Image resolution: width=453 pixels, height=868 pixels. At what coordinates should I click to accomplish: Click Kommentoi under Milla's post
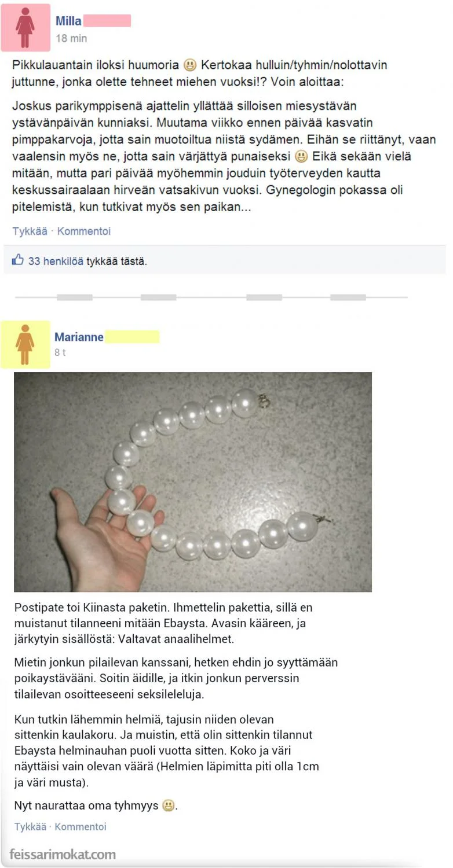[x=84, y=231]
